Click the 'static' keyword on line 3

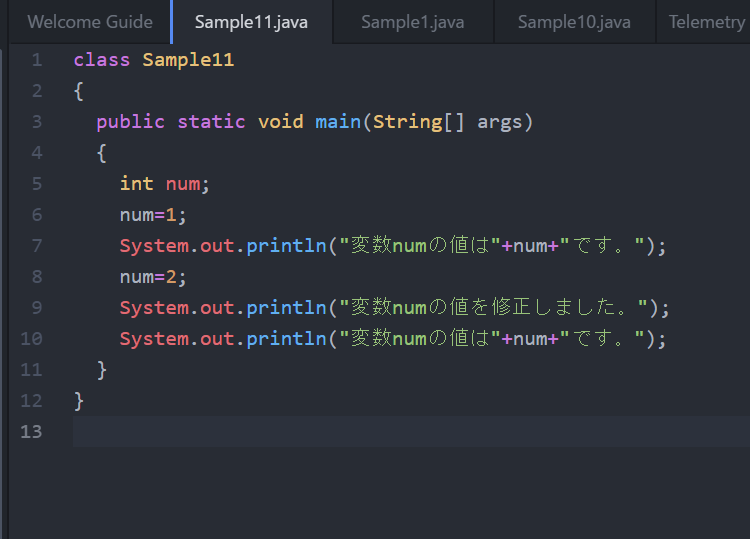(211, 122)
